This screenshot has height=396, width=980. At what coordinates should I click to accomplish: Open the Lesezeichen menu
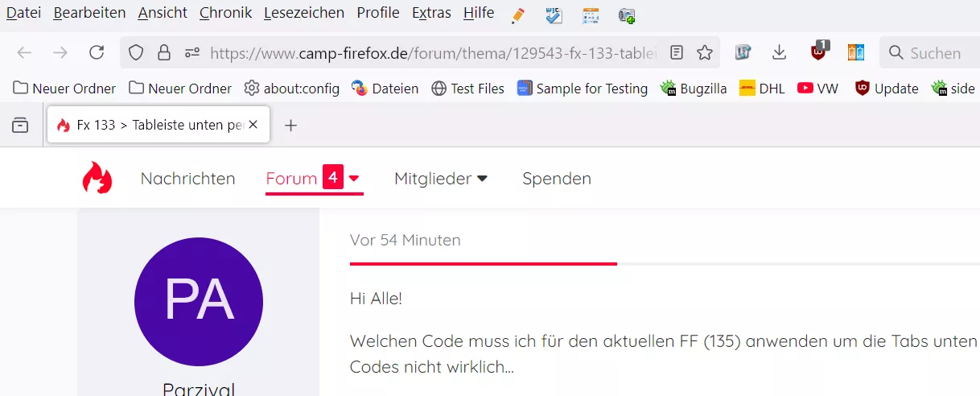click(304, 13)
